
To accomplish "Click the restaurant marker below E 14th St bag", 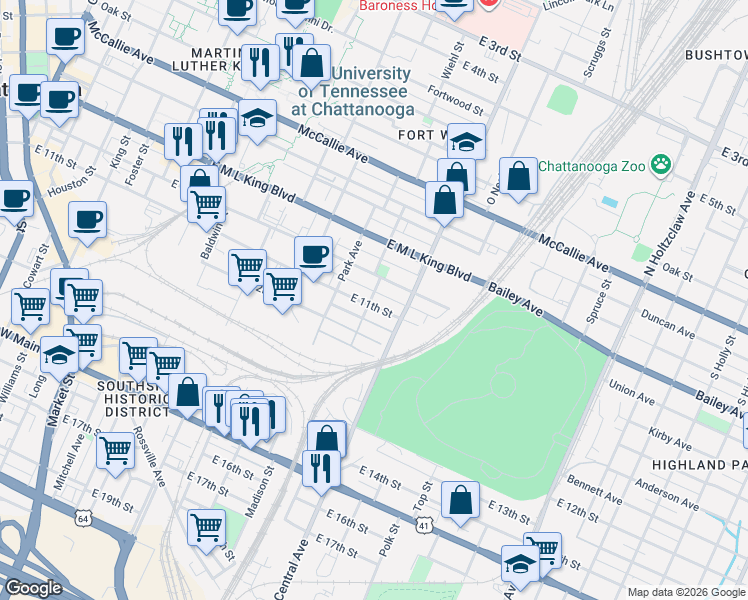I will 322,472.
